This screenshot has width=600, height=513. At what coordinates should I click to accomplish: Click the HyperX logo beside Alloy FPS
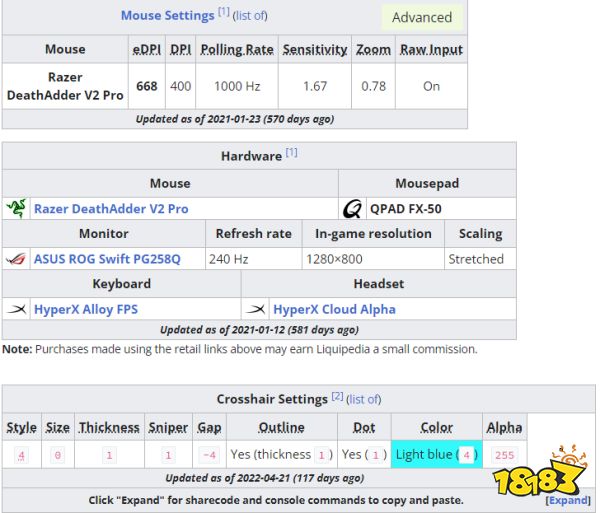tap(16, 309)
